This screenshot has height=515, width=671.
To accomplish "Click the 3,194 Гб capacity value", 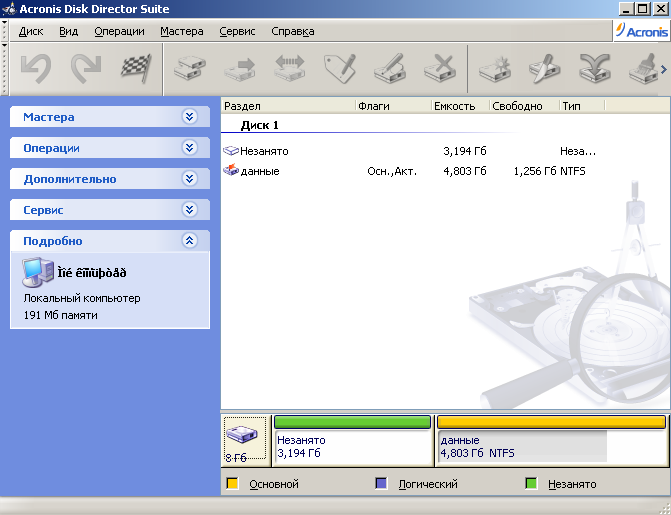I will point(465,151).
